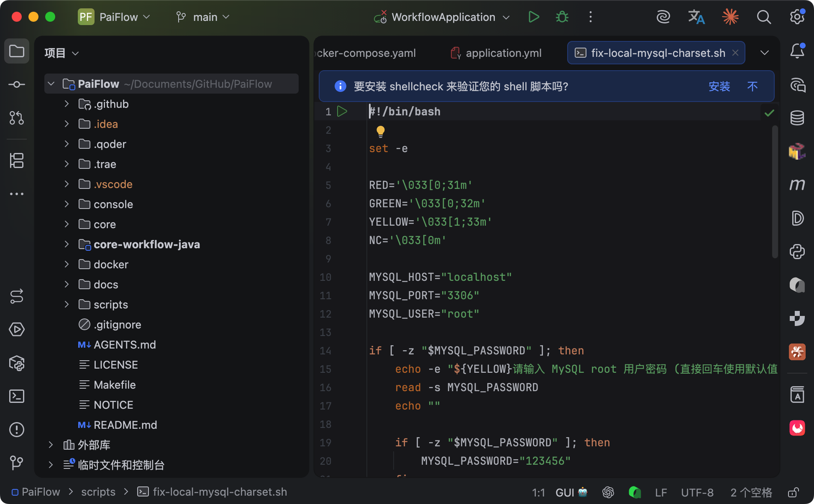Open the Database tool window icon
This screenshot has width=814, height=504.
[797, 118]
